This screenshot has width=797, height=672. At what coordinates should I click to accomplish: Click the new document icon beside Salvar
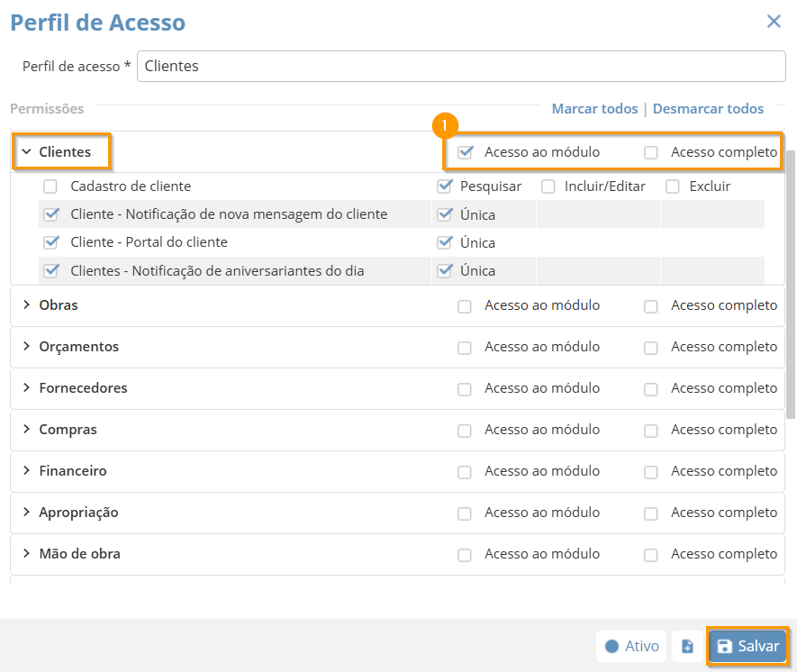pos(687,646)
